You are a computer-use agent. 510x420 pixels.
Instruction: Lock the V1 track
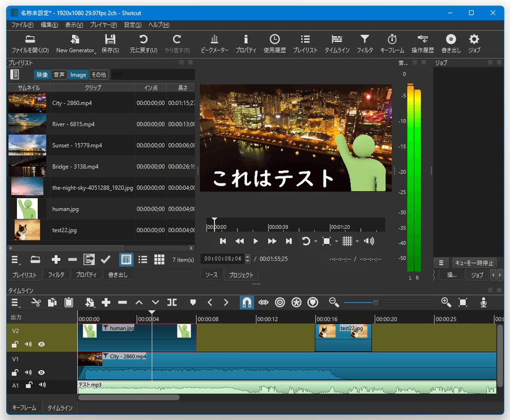14,372
